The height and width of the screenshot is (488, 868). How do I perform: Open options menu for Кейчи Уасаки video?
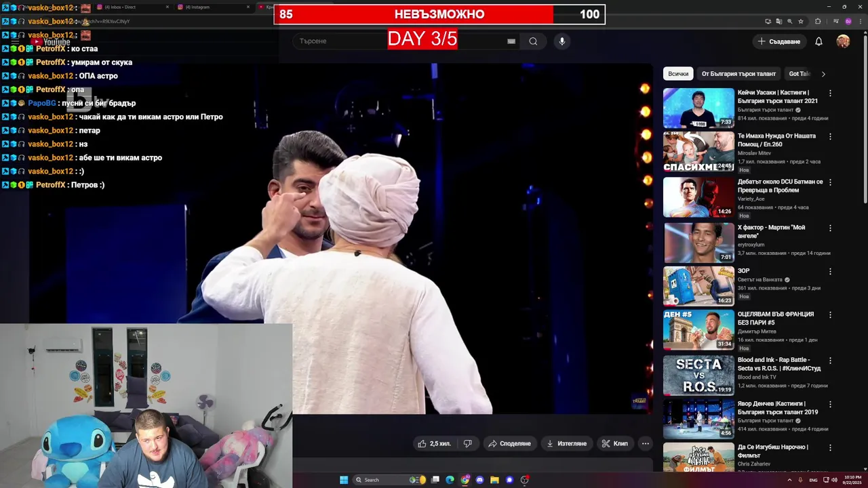click(830, 93)
